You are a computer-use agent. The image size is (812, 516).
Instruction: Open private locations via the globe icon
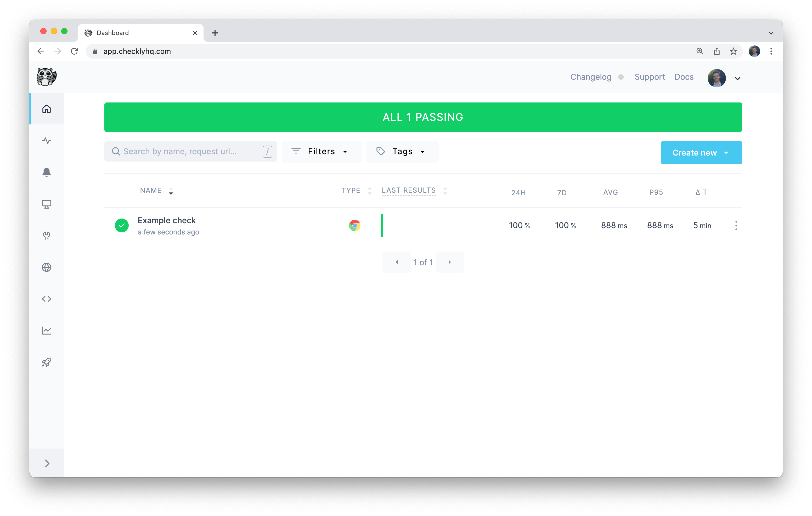point(47,267)
